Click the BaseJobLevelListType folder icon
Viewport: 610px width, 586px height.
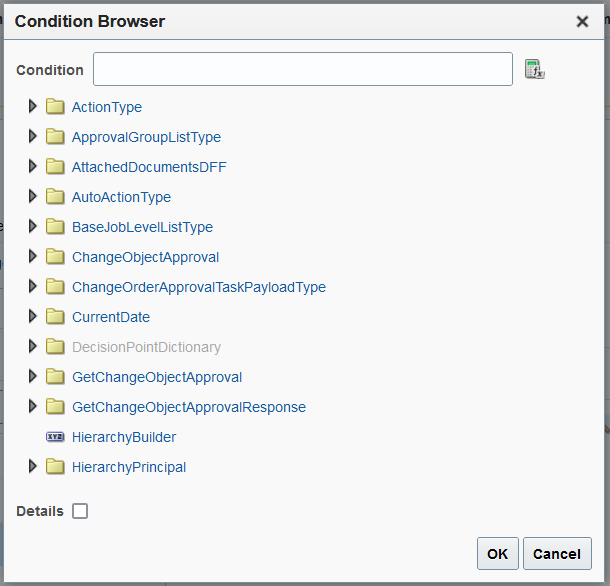[55, 226]
